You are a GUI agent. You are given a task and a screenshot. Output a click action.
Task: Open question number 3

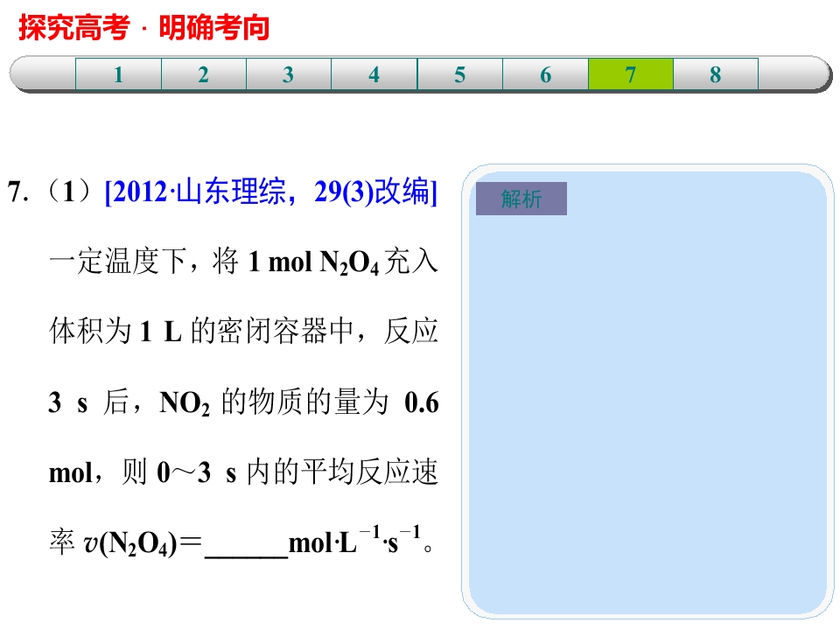click(x=289, y=73)
